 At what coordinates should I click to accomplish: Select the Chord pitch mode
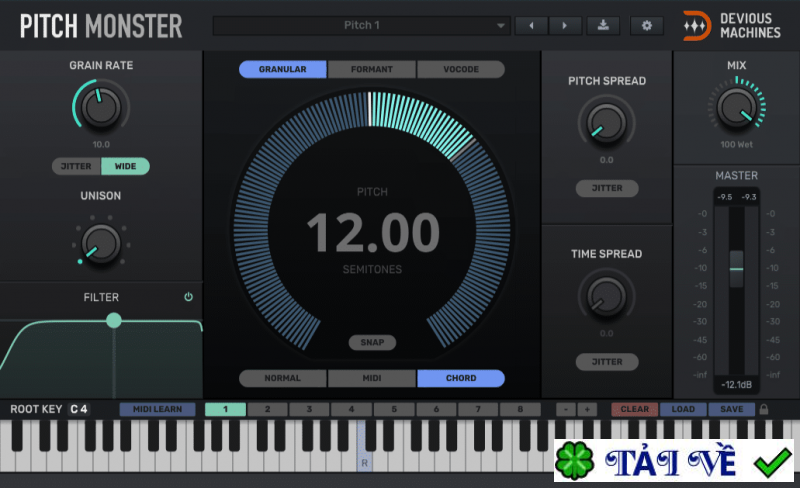461,378
